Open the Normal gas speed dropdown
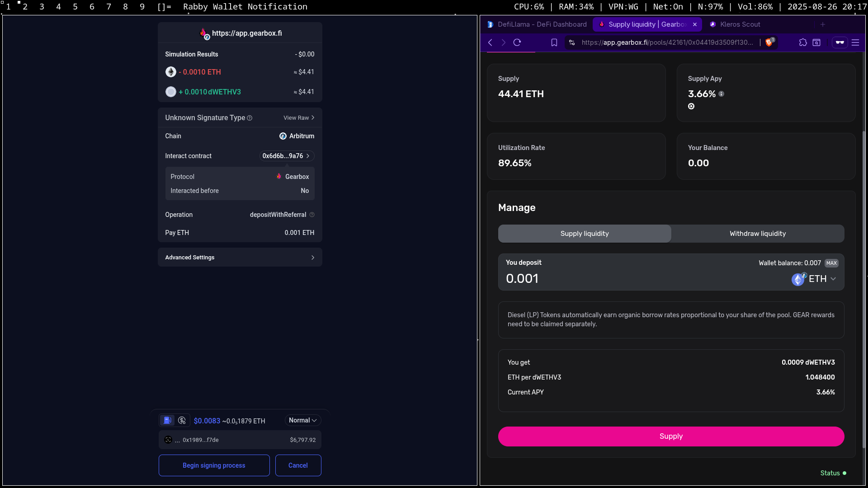This screenshot has height=488, width=868. 303,420
